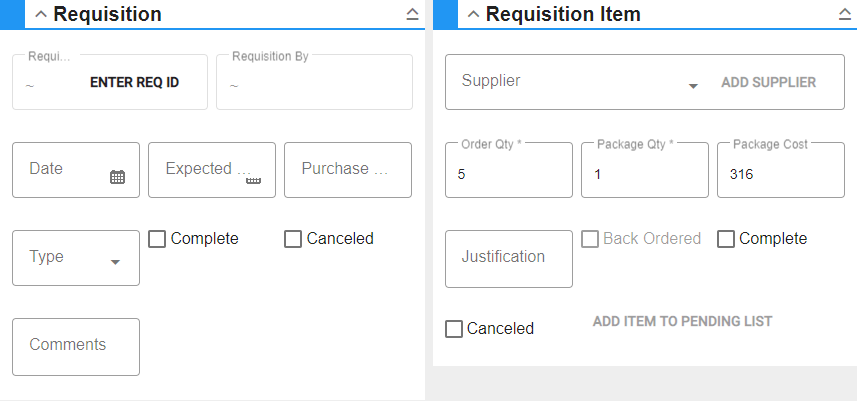857x401 pixels.
Task: Check Complete in the Requisition panel
Action: 157,239
